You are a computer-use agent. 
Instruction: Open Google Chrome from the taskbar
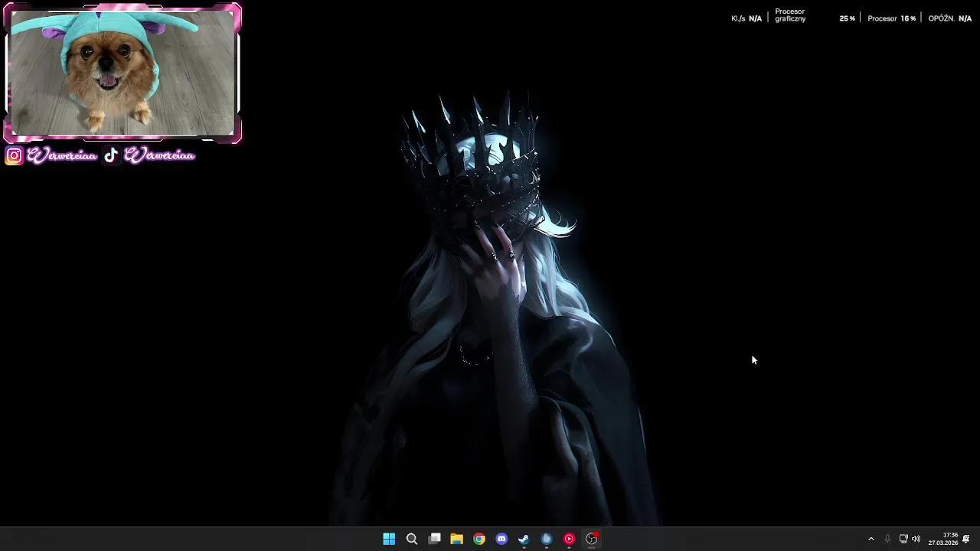point(479,539)
